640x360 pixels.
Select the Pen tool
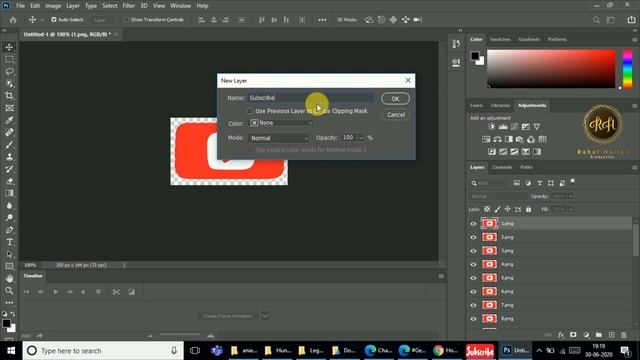point(9,230)
